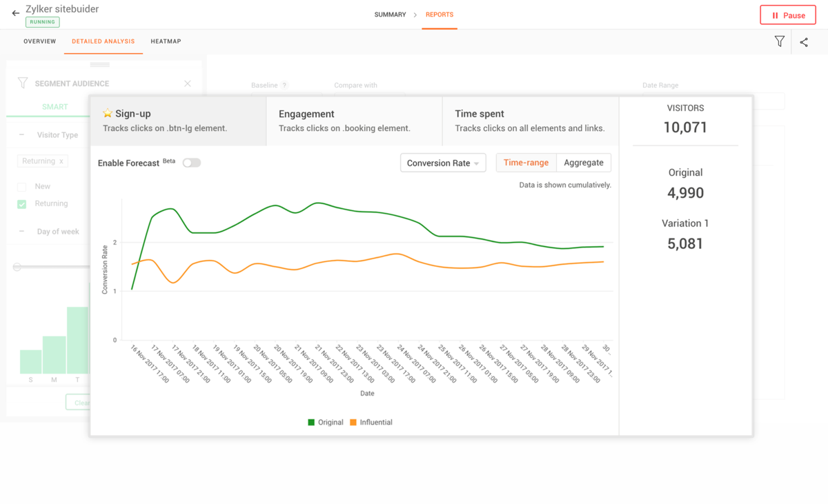The width and height of the screenshot is (828, 504).
Task: Click the star icon beside Sign-up
Action: [108, 114]
